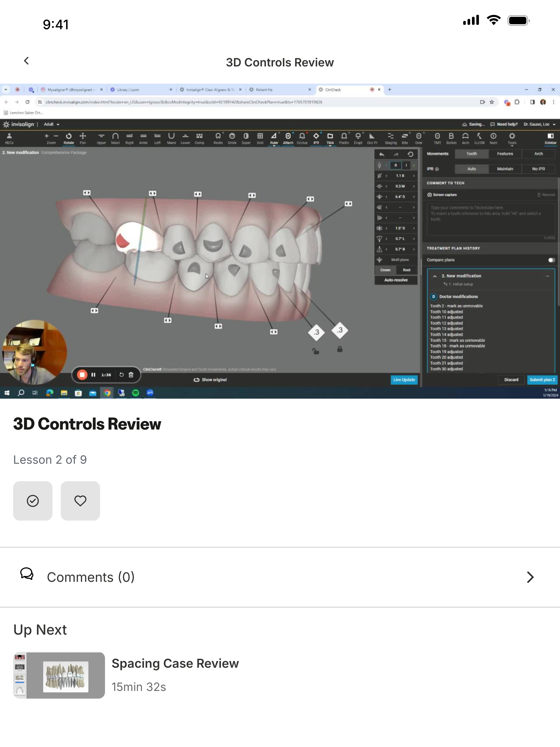Select the Arch movements tab

coord(538,154)
